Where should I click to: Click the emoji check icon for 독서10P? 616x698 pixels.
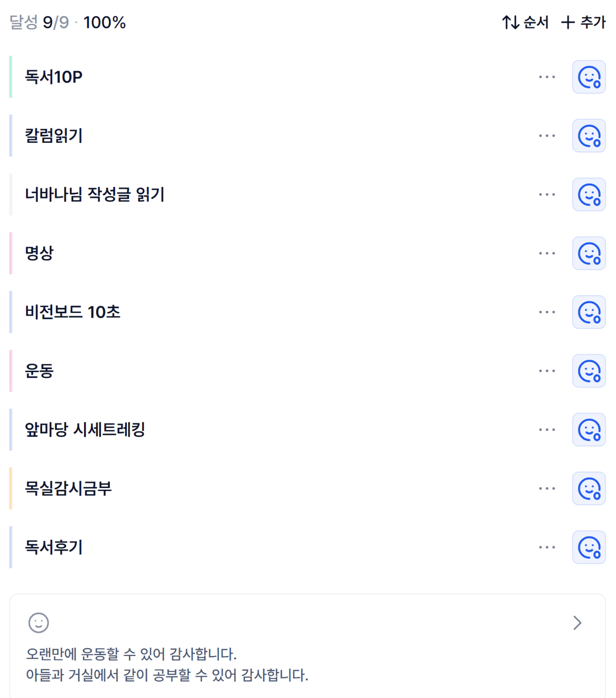[589, 77]
